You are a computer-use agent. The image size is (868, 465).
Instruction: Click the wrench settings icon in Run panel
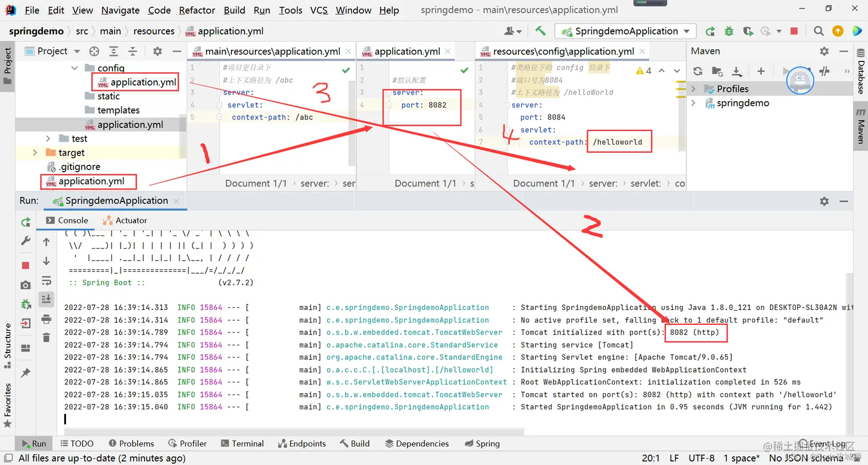tap(25, 241)
